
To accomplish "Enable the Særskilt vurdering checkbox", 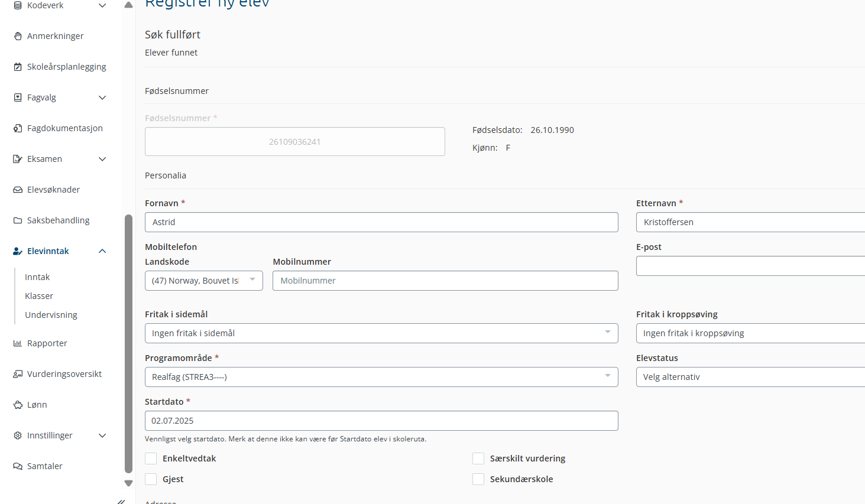I will (x=478, y=459).
